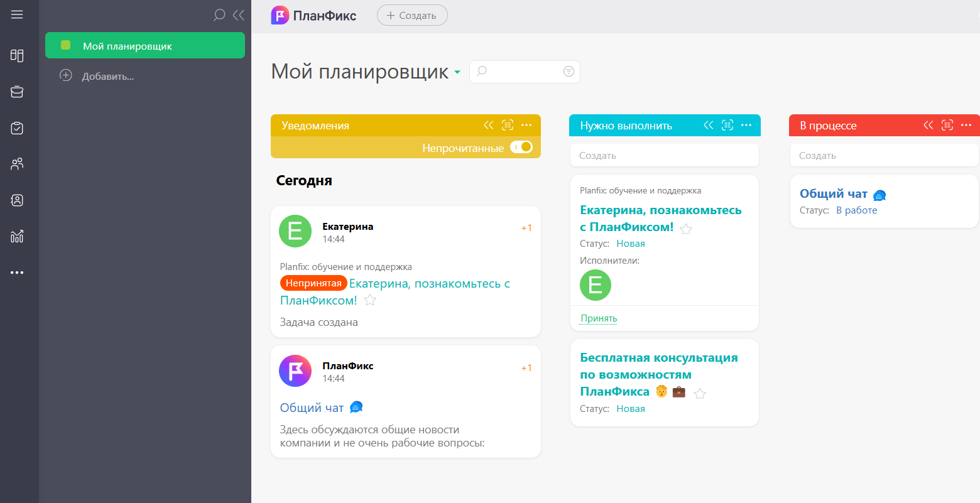
Task: Toggle the Непрочитанные switch off
Action: 521,148
